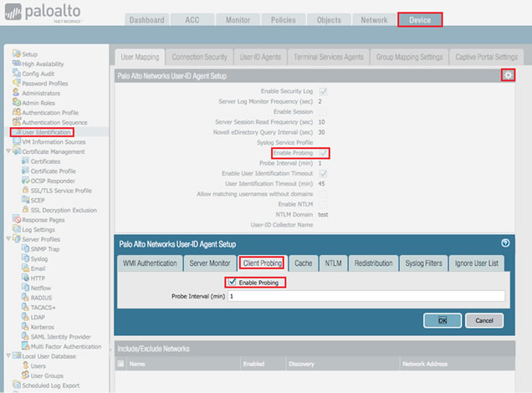Open the Syslog Filters dialog tab
The image size is (532, 393).
coord(423,263)
